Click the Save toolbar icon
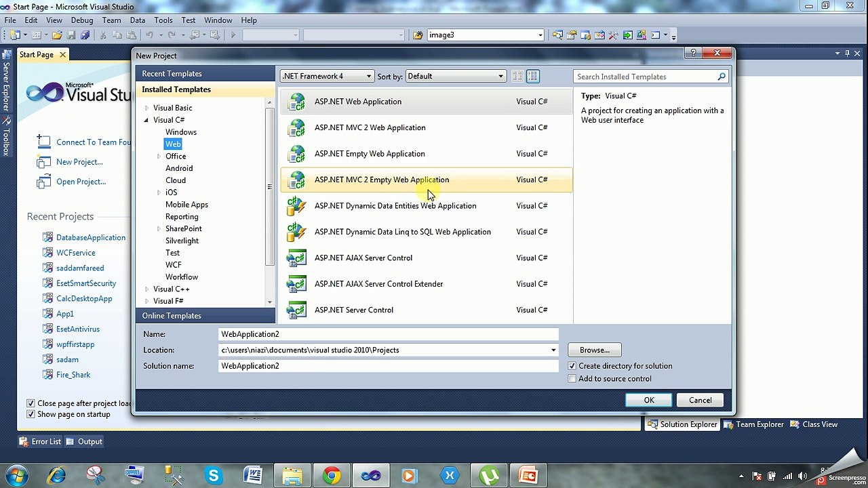This screenshot has width=868, height=488. 71,35
